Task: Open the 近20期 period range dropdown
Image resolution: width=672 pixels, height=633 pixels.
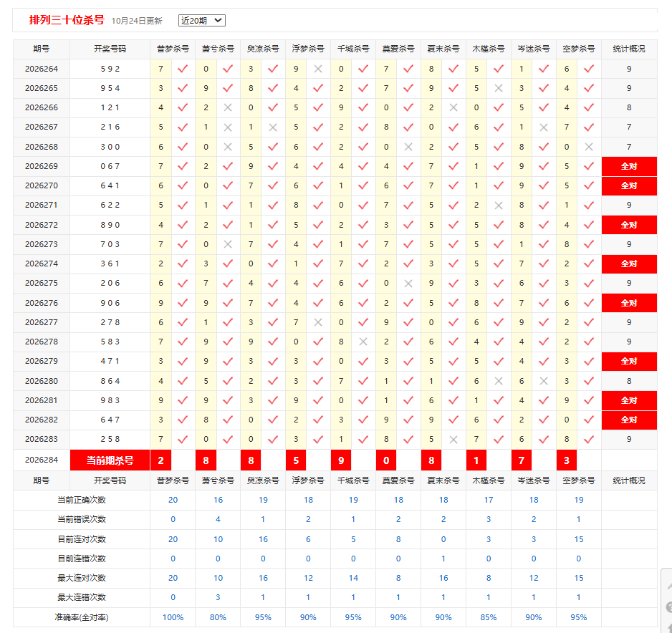Action: (x=202, y=21)
